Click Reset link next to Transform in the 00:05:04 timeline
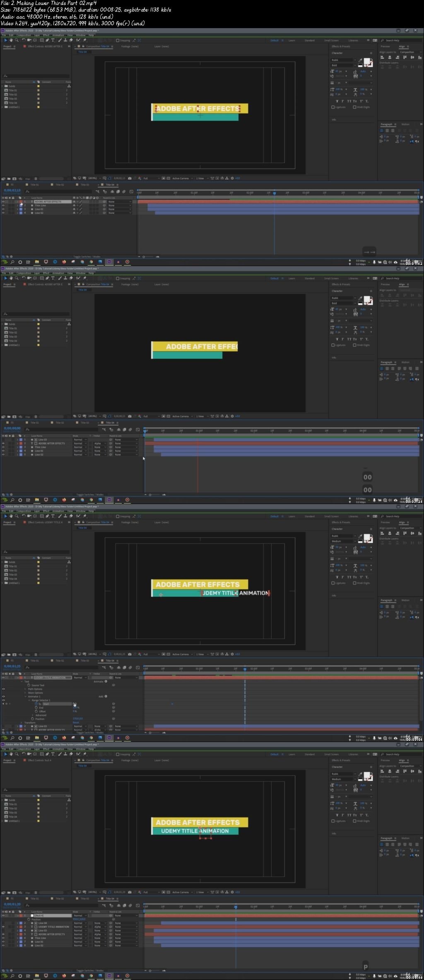Image resolution: width=424 pixels, height=980 pixels. [x=76, y=723]
